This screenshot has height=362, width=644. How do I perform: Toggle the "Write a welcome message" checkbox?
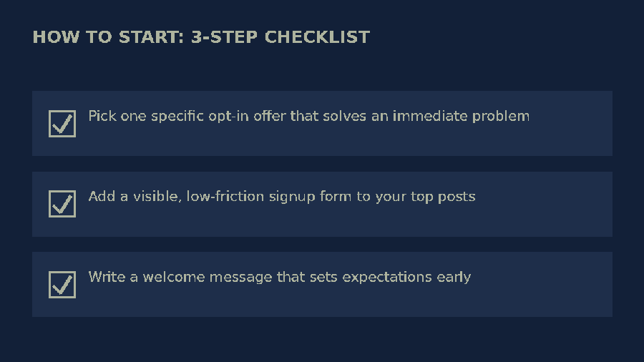tap(62, 285)
